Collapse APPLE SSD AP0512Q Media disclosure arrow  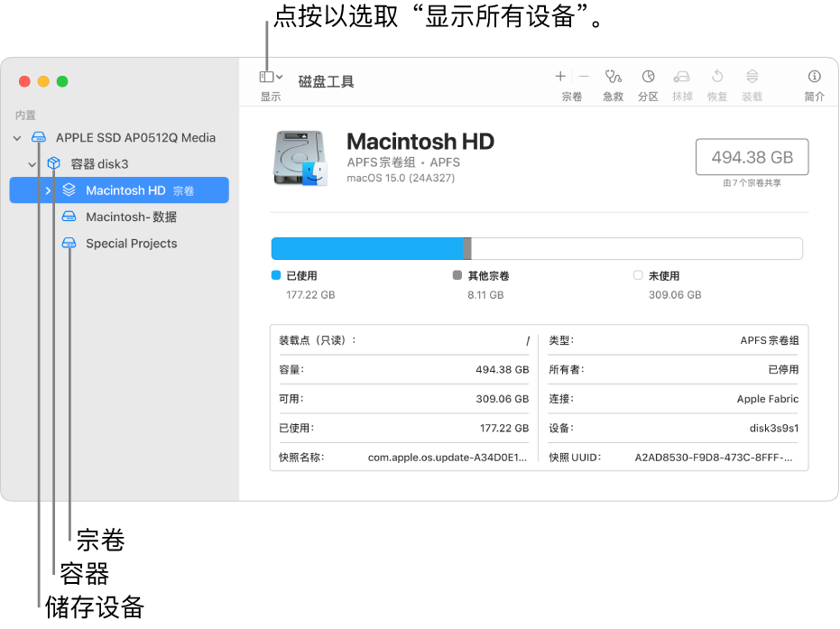[17, 138]
